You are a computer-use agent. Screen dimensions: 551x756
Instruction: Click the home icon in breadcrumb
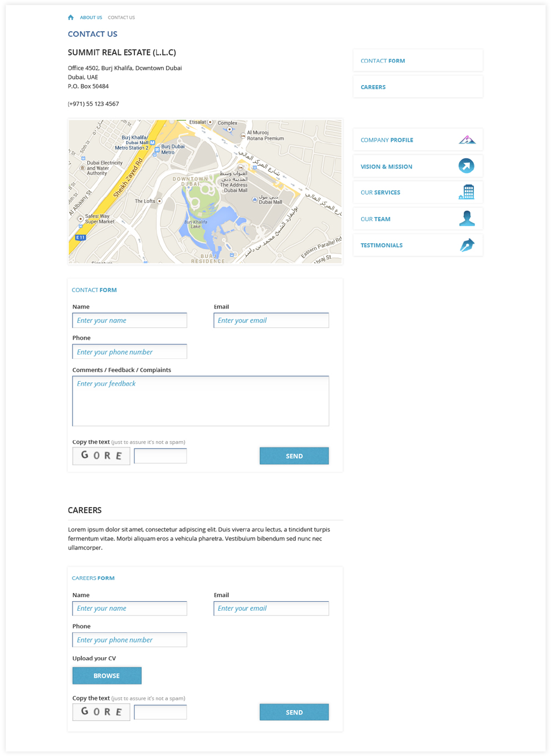click(x=71, y=18)
